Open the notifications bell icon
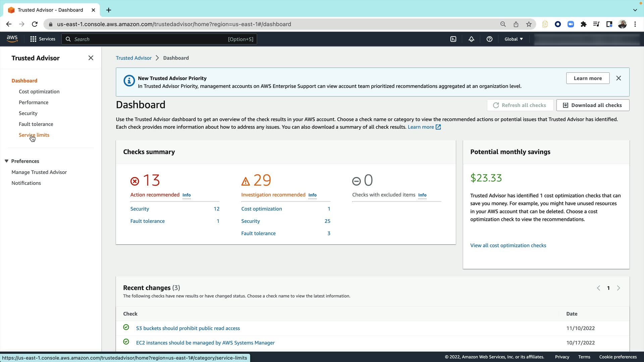 [x=471, y=39]
